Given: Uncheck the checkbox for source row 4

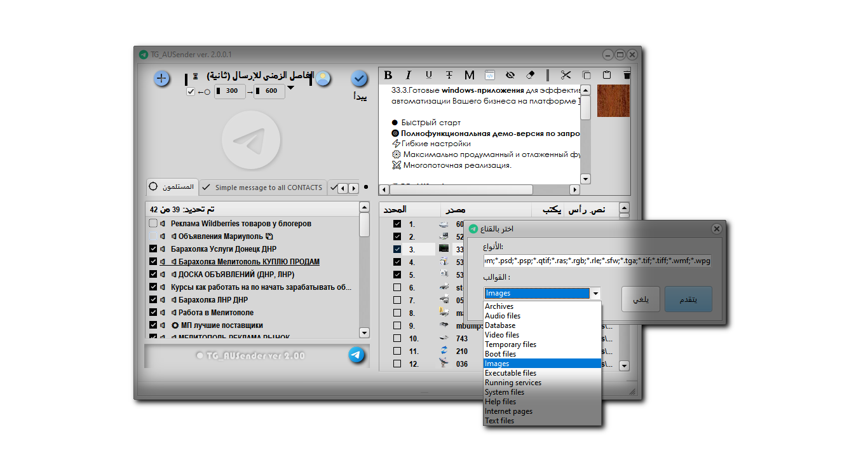Looking at the screenshot, I should (397, 262).
